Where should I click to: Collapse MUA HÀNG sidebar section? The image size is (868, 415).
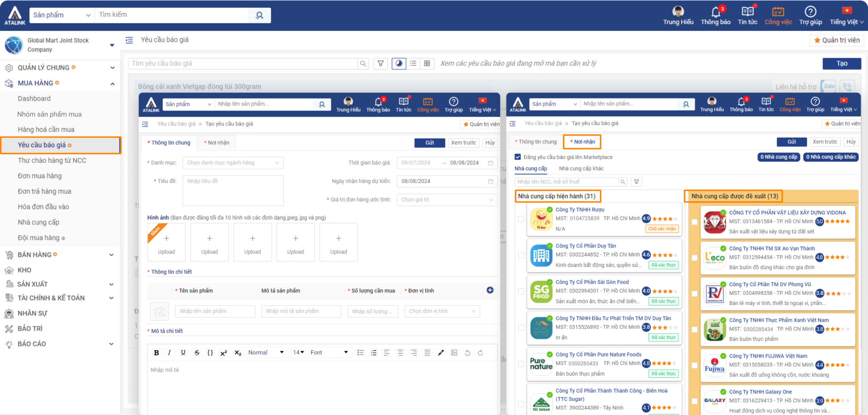112,84
